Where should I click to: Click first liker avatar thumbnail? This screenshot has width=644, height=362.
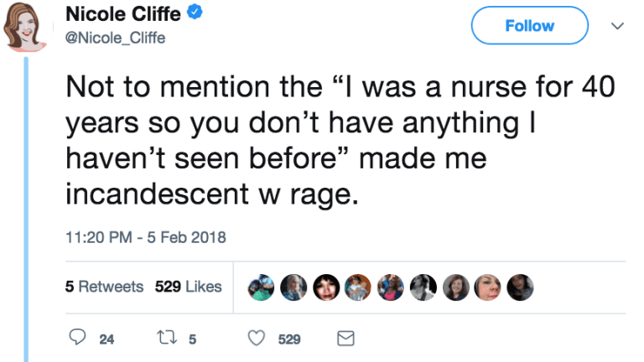coord(261,287)
